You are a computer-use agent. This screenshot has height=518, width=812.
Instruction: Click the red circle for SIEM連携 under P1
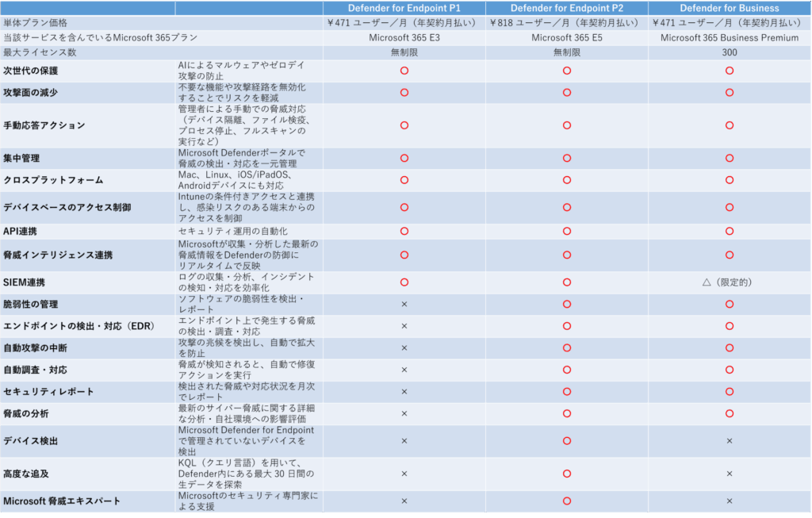[404, 282]
